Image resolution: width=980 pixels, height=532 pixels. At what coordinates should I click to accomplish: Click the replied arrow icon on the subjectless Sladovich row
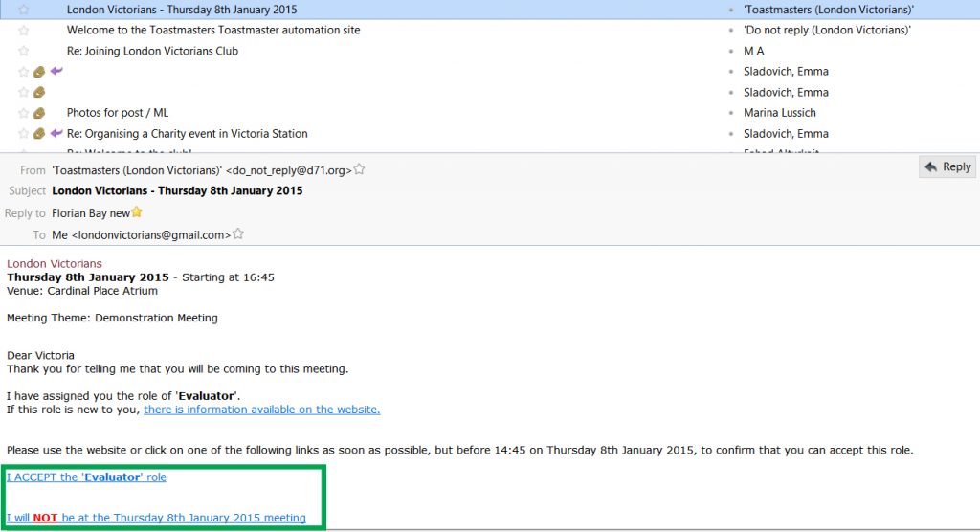pos(56,71)
